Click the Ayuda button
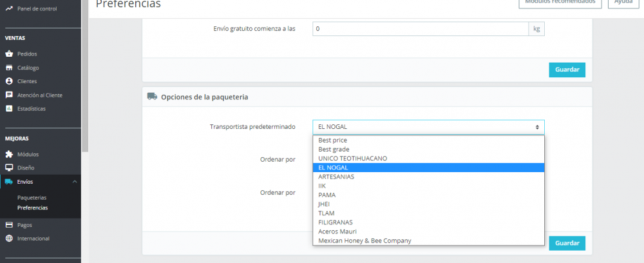Viewport: 644px width, 263px height. [623, 3]
